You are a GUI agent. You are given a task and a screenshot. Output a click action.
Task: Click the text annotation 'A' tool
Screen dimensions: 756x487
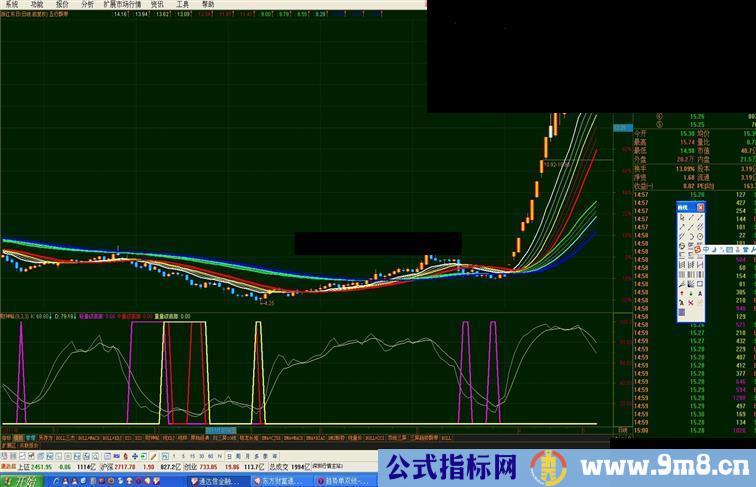[x=700, y=293]
